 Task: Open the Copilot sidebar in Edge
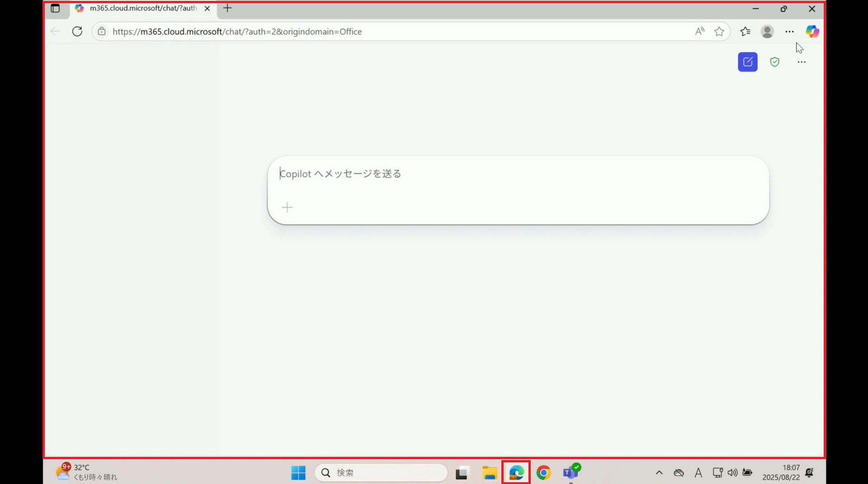[812, 31]
